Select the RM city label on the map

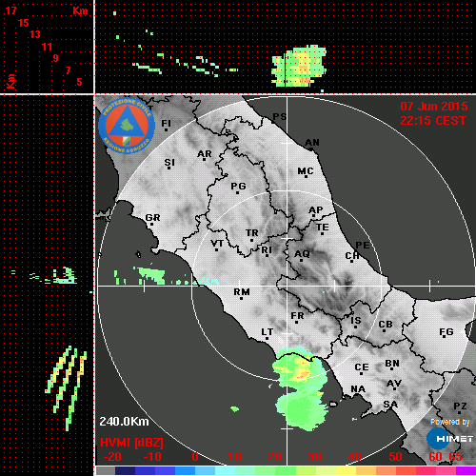(242, 292)
